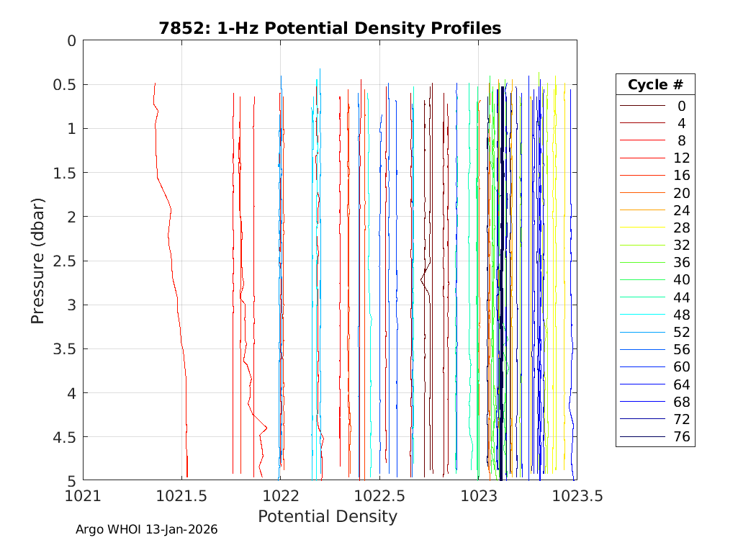Select the cycle 0 legend line sample
The width and height of the screenshot is (756, 540).
click(x=642, y=106)
